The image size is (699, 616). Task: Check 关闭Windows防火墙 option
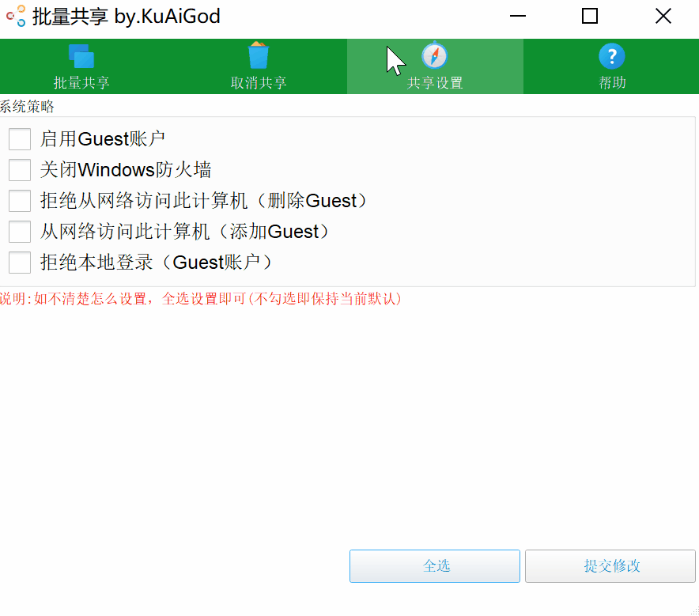click(19, 170)
